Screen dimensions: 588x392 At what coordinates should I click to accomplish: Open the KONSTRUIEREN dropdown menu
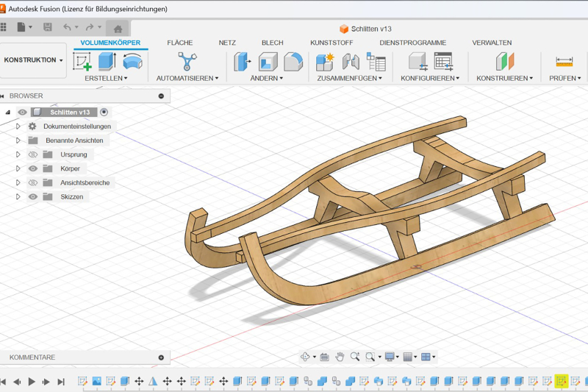click(504, 78)
